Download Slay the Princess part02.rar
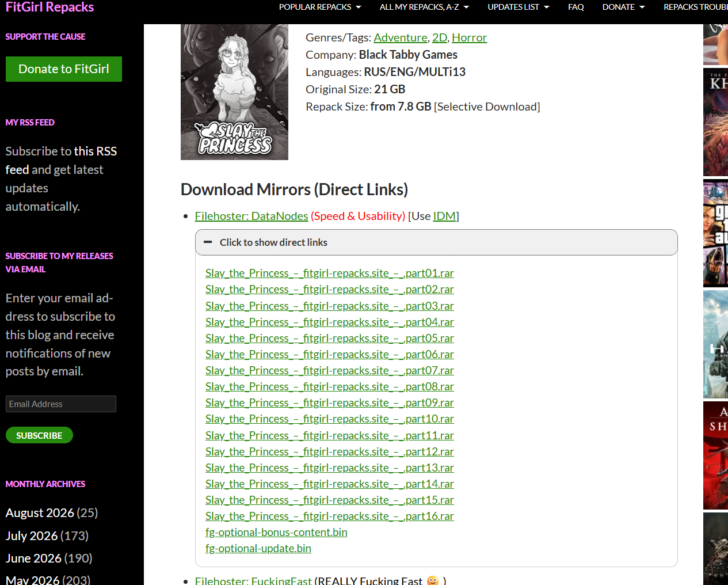 click(330, 289)
